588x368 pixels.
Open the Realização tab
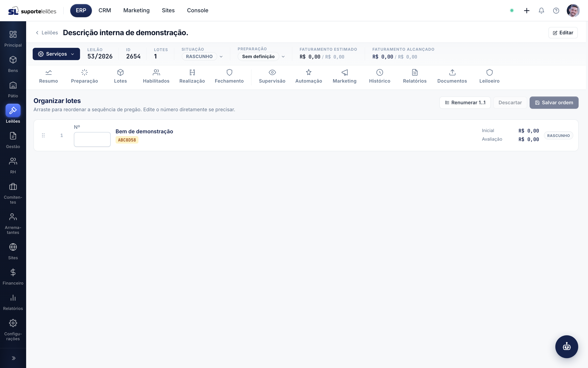coord(192,76)
